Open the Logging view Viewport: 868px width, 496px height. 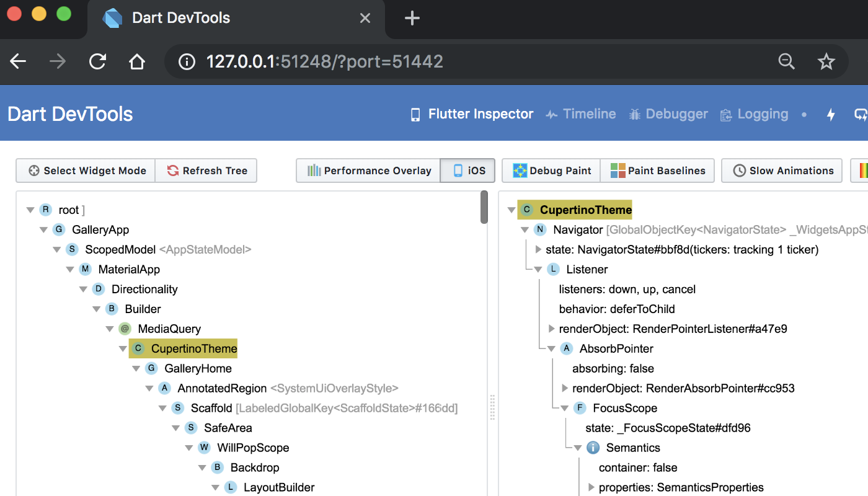click(x=754, y=114)
